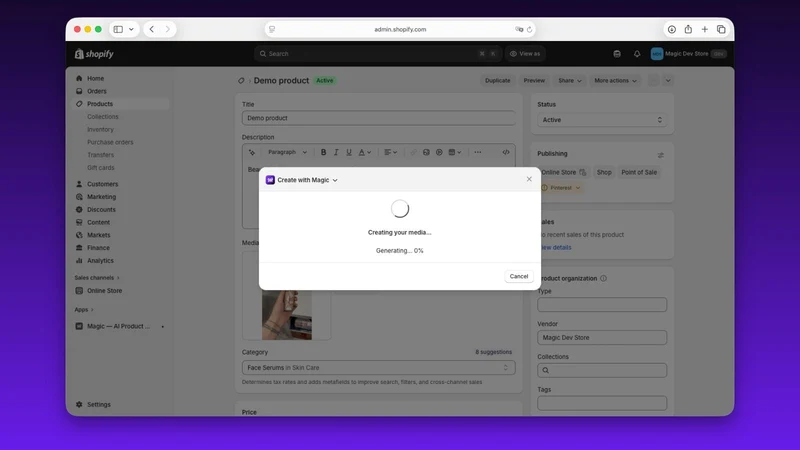Open Gift cards under Products
Screen dimensions: 800x450
coord(101,168)
